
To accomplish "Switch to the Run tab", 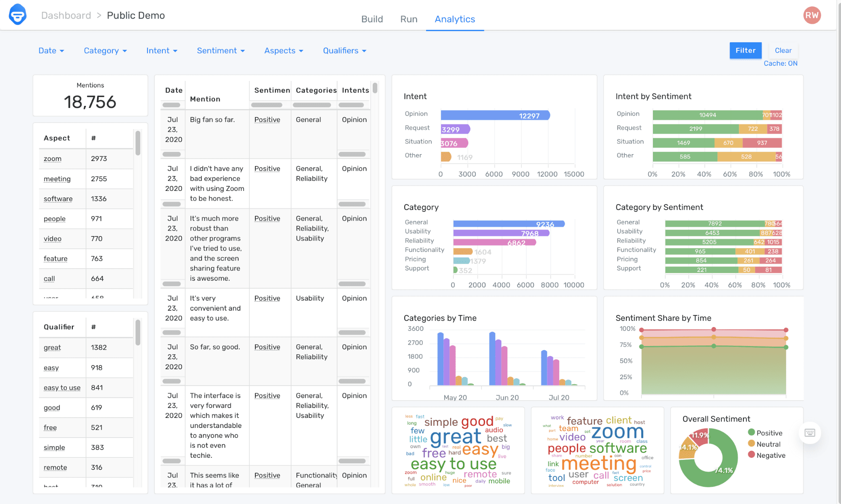I will [x=409, y=18].
